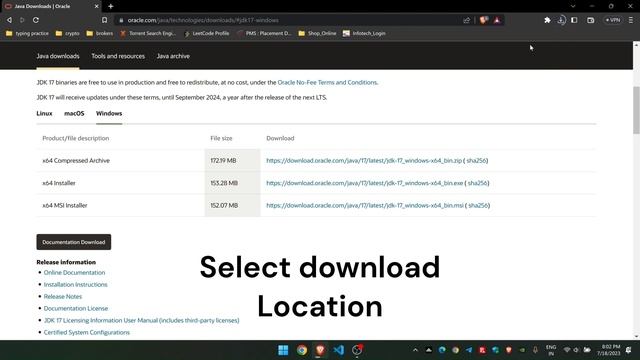Toggle the browser sidebar panel icon
Screen dimensions: 640x360
point(574,20)
